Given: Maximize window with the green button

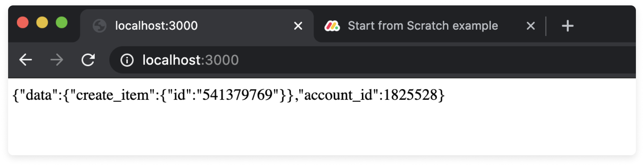Looking at the screenshot, I should coord(62,23).
